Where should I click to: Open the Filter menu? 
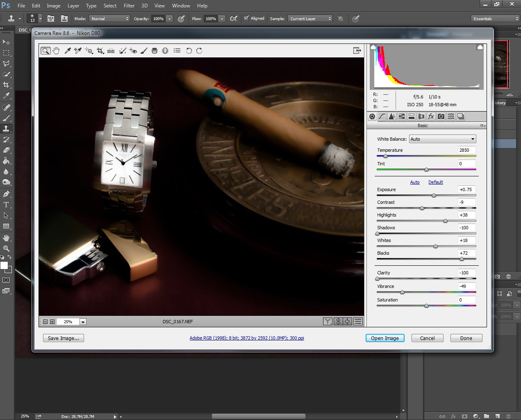129,6
